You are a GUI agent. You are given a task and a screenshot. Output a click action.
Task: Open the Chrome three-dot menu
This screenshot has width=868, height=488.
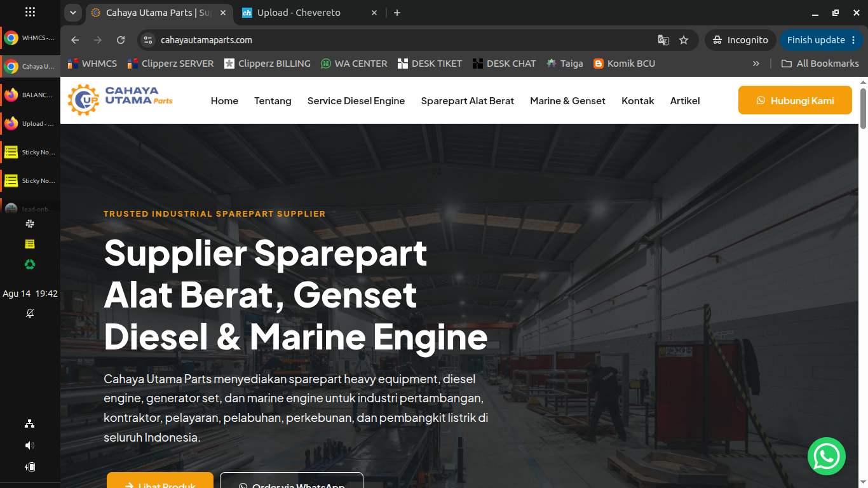point(853,40)
